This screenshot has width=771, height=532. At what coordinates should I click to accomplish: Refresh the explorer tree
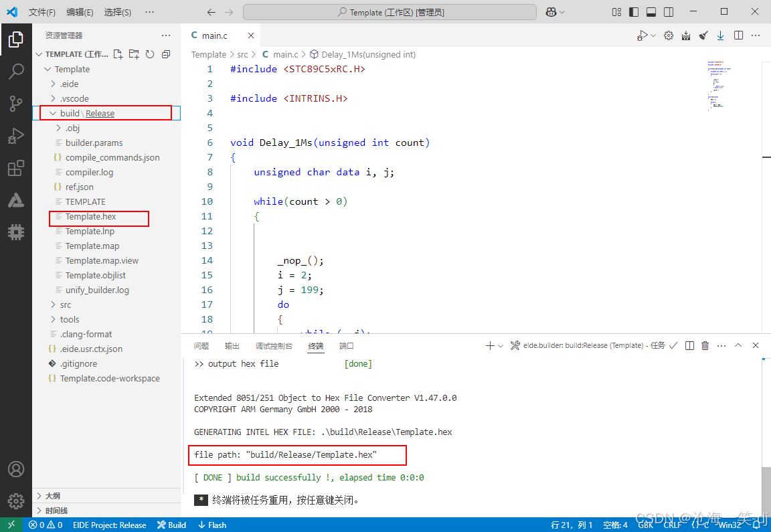(x=150, y=54)
